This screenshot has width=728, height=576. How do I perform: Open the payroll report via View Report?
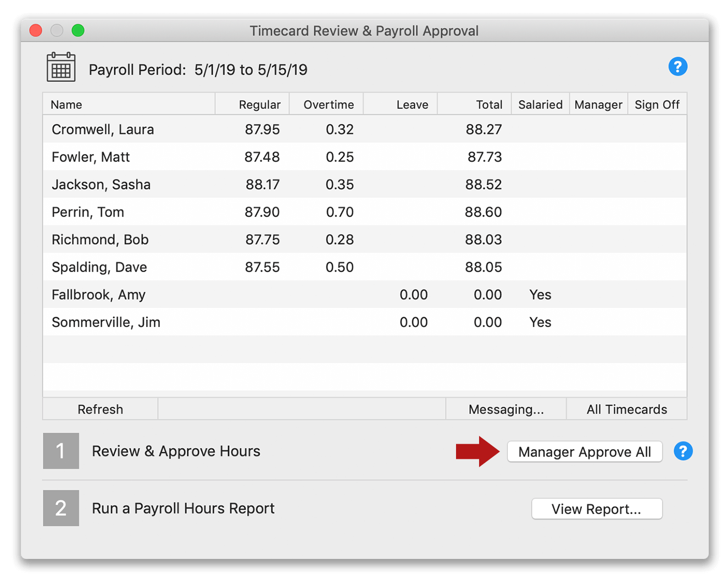pos(597,508)
